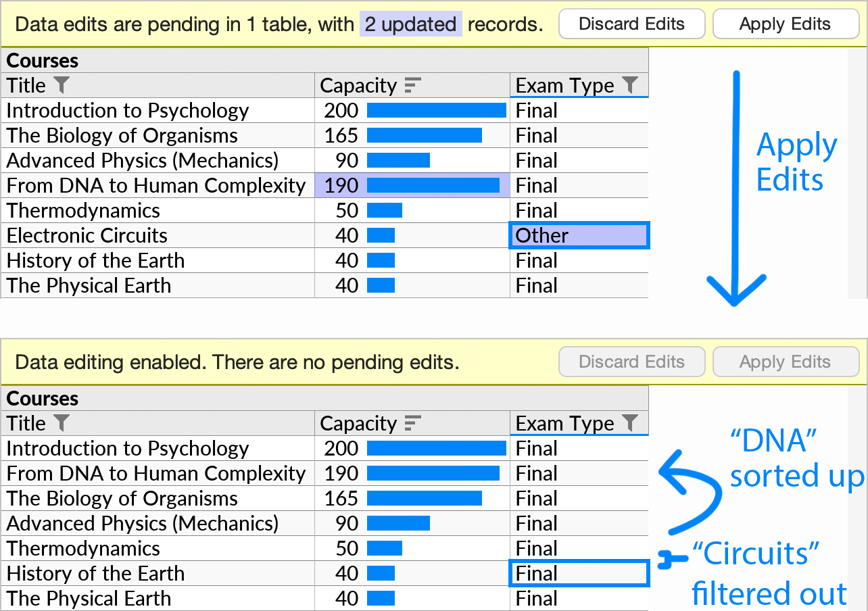The height and width of the screenshot is (611, 868).
Task: Click the Title filter in the lower table
Action: (x=62, y=423)
